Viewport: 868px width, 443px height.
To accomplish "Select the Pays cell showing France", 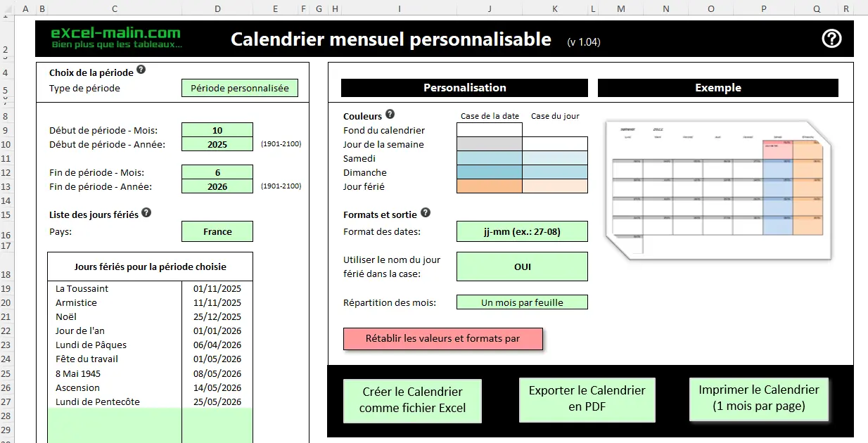I will point(217,232).
